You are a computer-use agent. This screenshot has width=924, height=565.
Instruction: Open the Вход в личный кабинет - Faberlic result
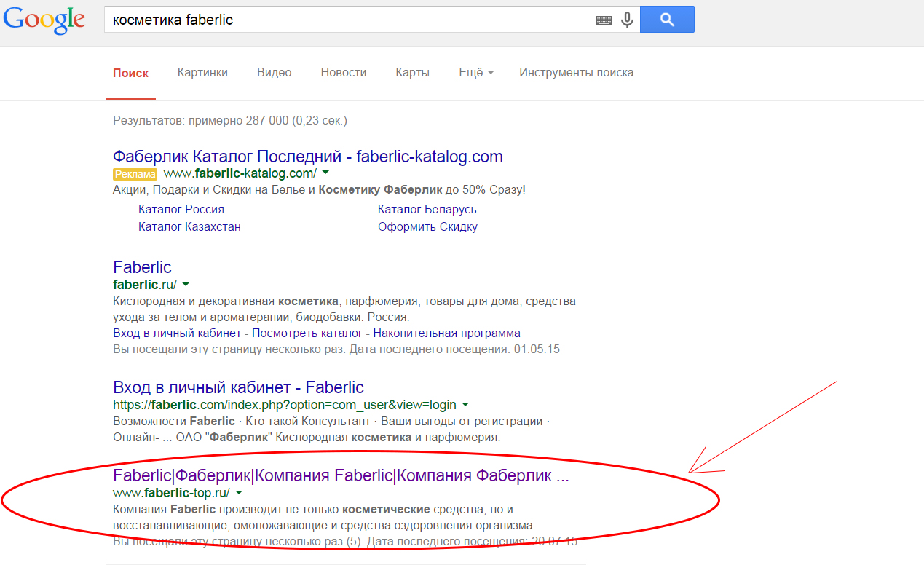pyautogui.click(x=238, y=387)
